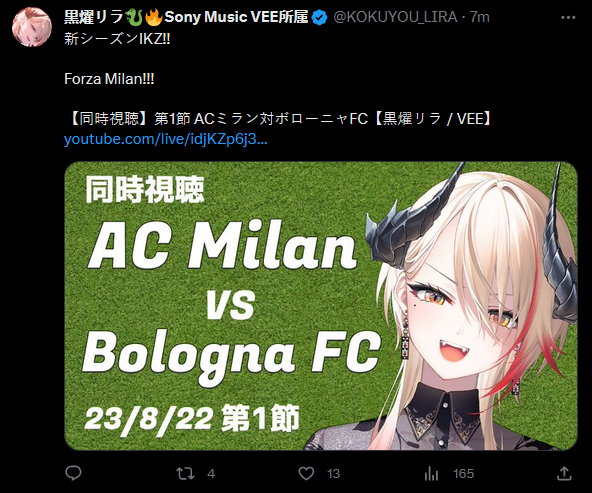This screenshot has width=592, height=493.
Task: Open the round profile avatar
Action: [x=32, y=27]
